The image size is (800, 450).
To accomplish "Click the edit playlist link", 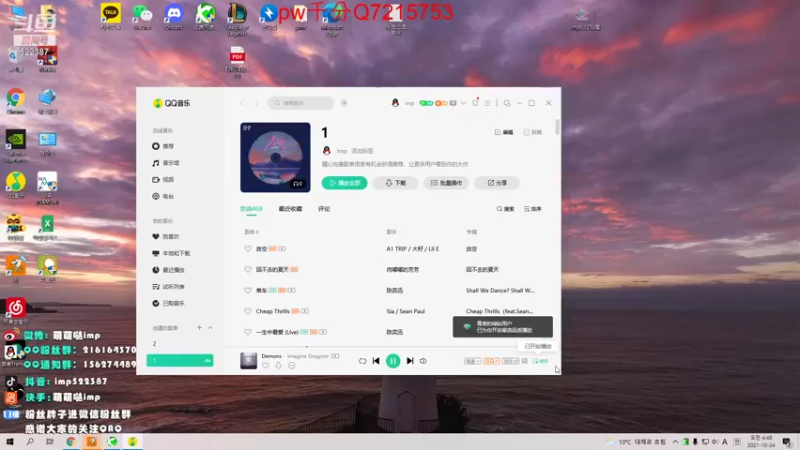I will [504, 132].
